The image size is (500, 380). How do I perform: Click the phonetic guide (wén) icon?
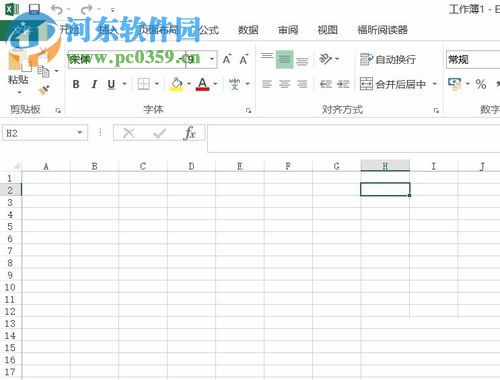point(235,84)
